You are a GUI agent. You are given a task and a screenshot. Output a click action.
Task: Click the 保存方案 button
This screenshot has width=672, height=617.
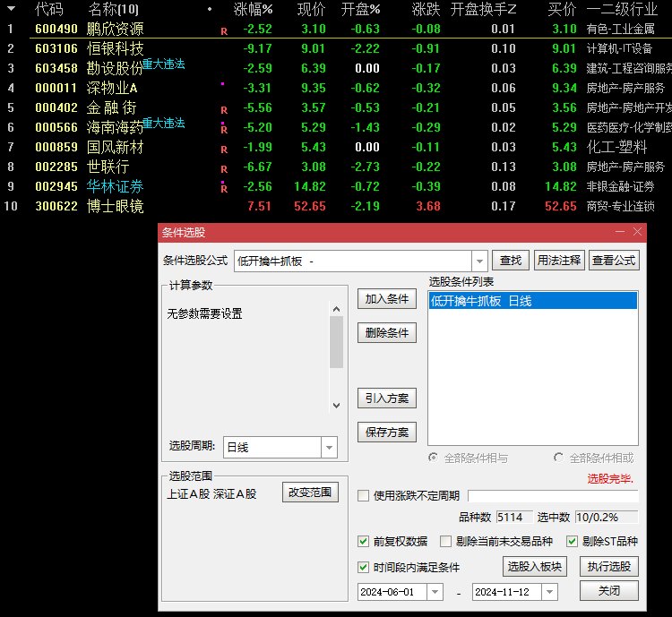(x=387, y=432)
